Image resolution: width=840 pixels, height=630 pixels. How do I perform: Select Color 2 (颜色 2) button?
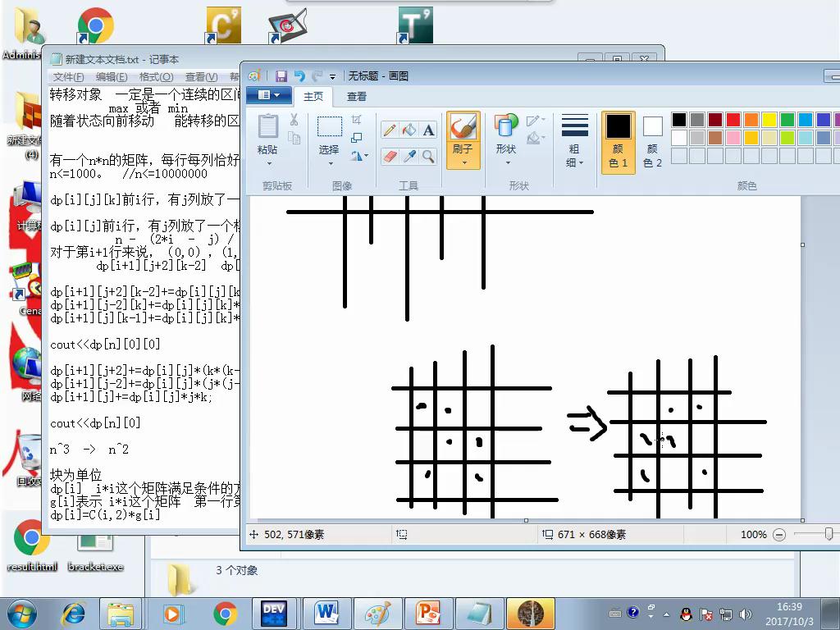[x=652, y=143]
